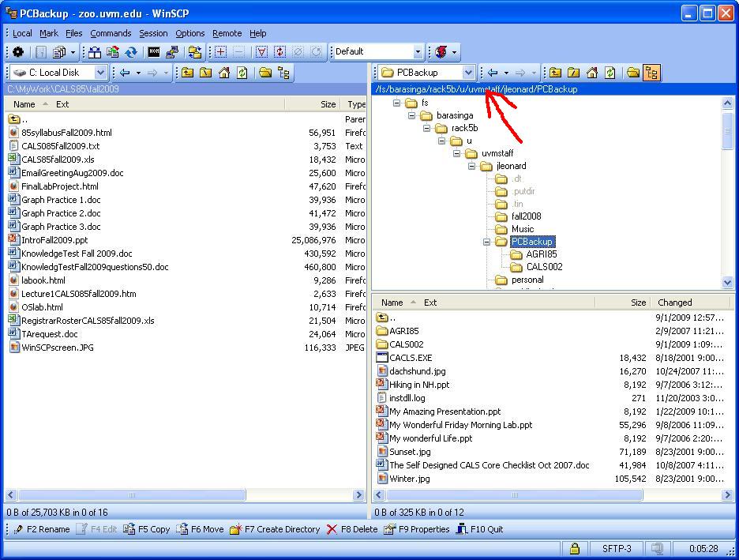Select IntroFall2009.ppt in local panel
Screen dimensions: 739x560
click(54, 240)
